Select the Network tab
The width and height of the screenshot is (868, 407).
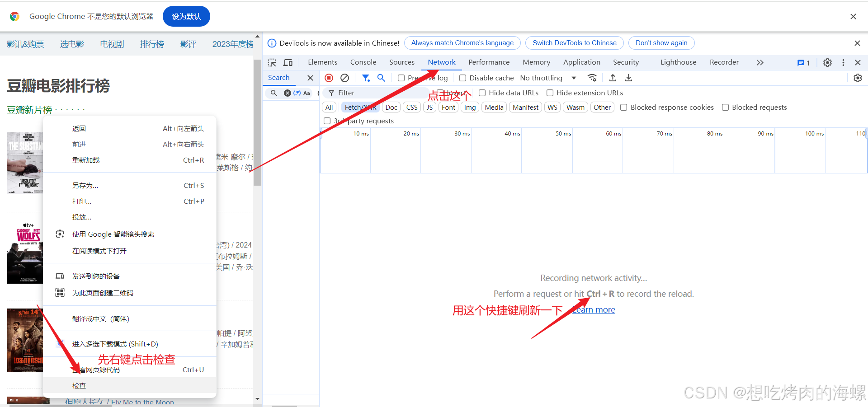[x=442, y=62]
